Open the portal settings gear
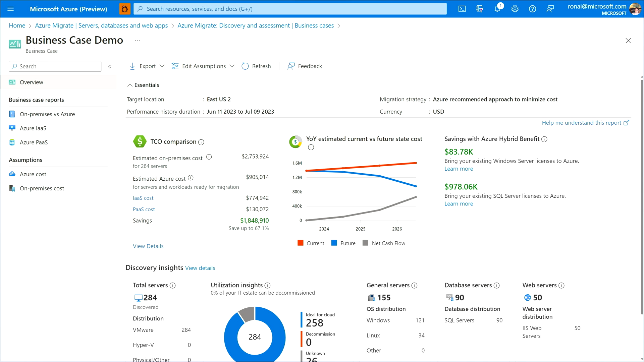The width and height of the screenshot is (644, 362). 515,9
